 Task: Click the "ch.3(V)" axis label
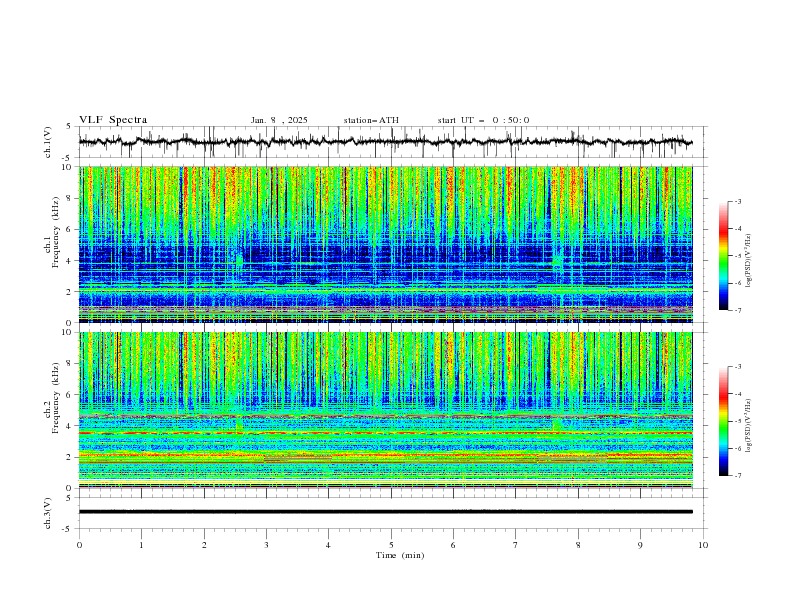coord(48,513)
